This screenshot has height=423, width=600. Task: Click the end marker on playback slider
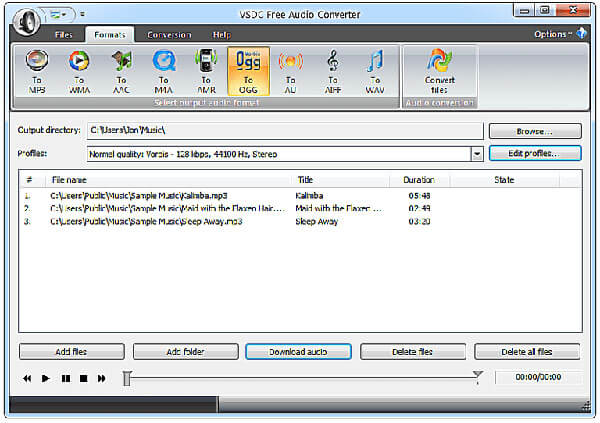coord(478,376)
